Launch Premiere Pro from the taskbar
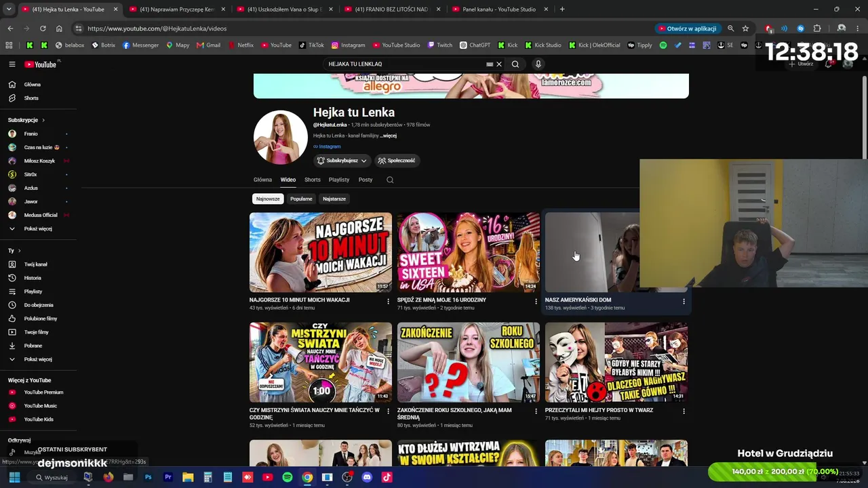The height and width of the screenshot is (488, 868). pos(167,477)
